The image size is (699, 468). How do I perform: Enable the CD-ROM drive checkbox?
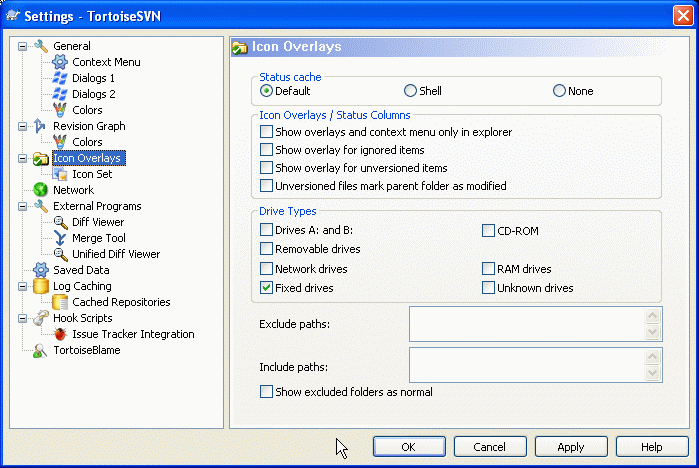(x=488, y=230)
